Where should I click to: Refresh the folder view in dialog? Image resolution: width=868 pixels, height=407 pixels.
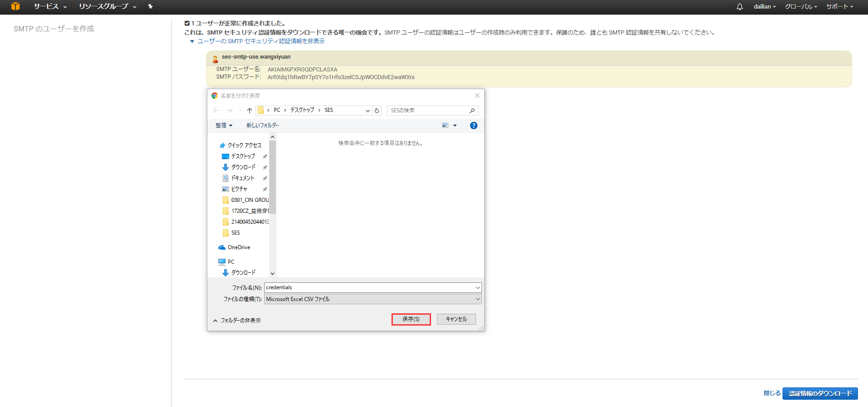[x=377, y=111]
